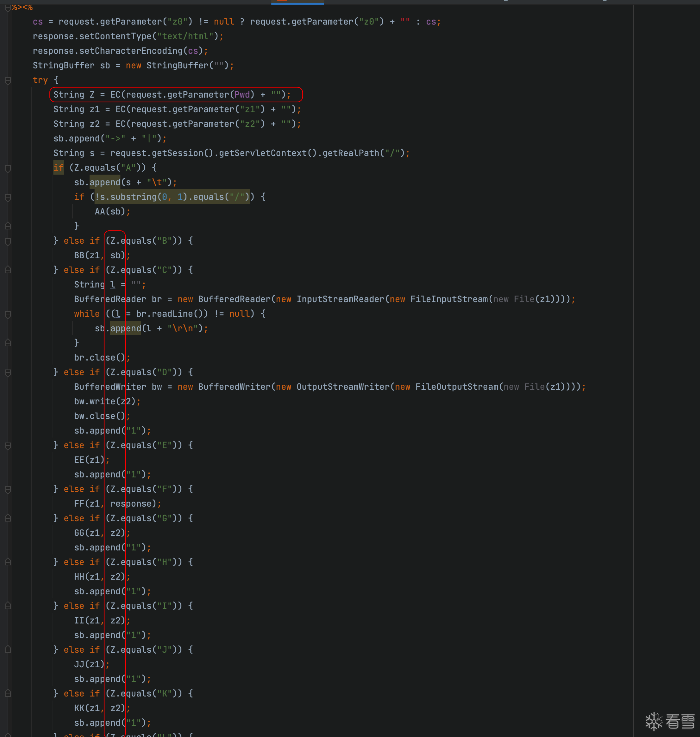Collapse the else if Z.equals("F") block

(x=8, y=489)
